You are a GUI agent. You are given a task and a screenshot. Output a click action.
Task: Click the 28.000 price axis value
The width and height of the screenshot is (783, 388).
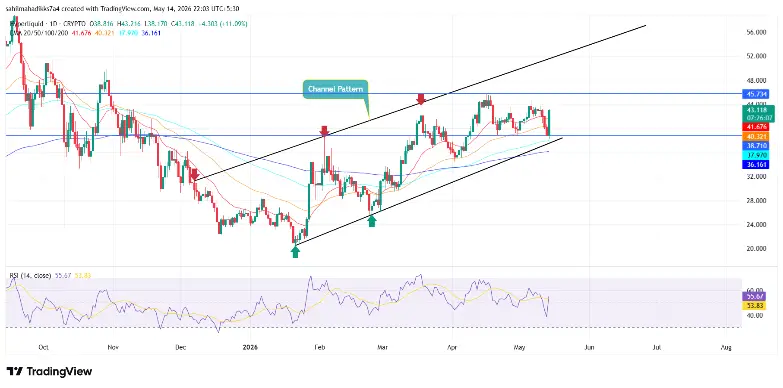[x=757, y=201]
